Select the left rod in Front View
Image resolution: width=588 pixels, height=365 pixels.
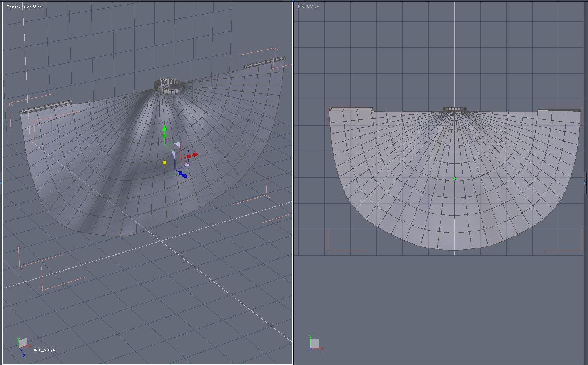pyautogui.click(x=350, y=109)
